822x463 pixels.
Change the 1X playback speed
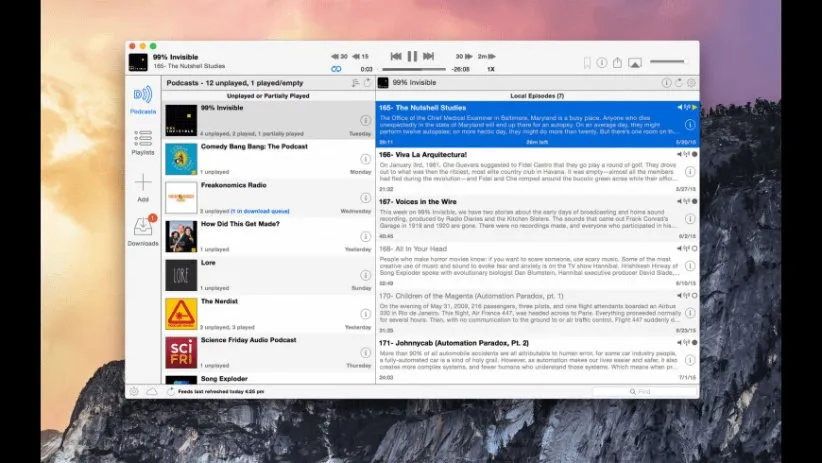pyautogui.click(x=490, y=69)
